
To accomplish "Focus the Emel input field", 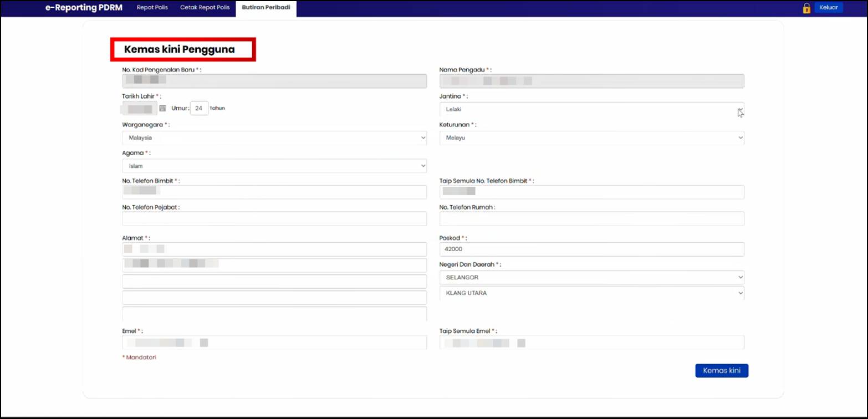I will (274, 342).
